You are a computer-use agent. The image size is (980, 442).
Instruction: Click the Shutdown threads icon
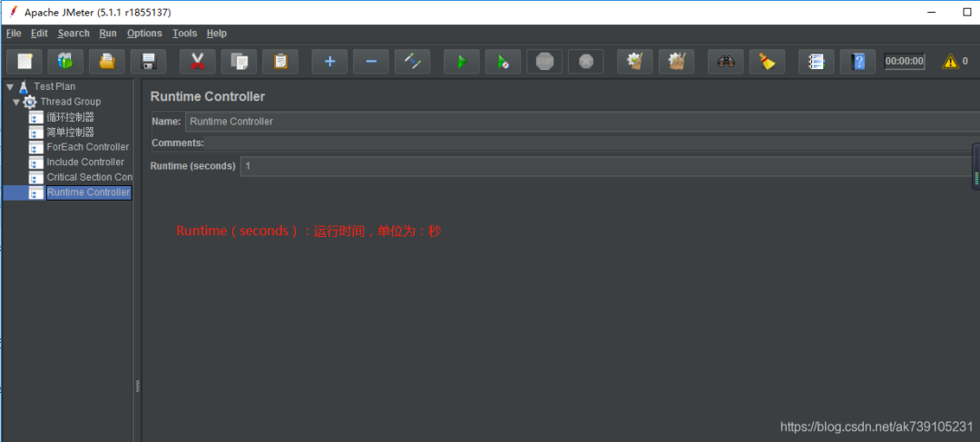click(585, 62)
